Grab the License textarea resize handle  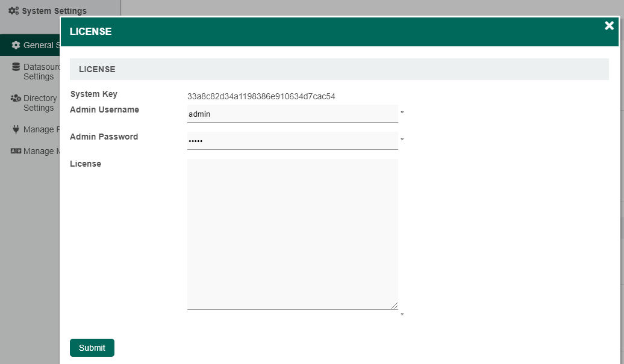395,306
